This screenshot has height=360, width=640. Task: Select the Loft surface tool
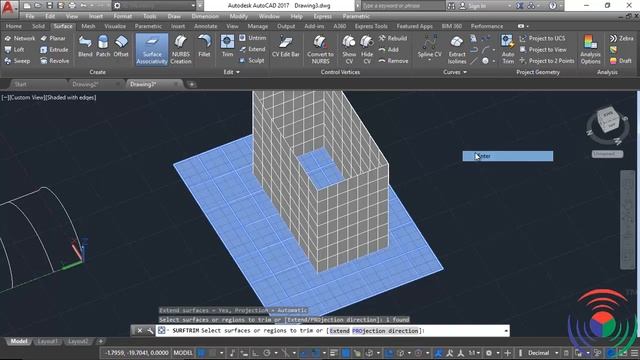[15, 49]
